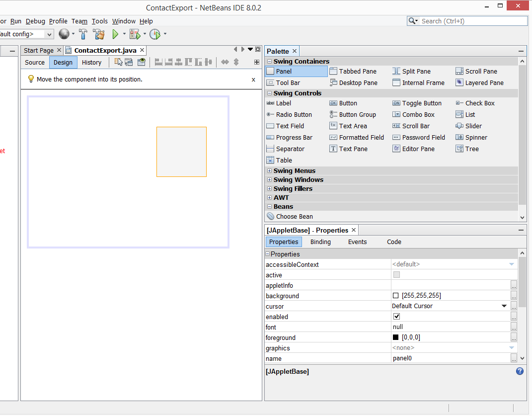The width and height of the screenshot is (532, 416).
Task: Open the Tools menu
Action: coord(99,21)
